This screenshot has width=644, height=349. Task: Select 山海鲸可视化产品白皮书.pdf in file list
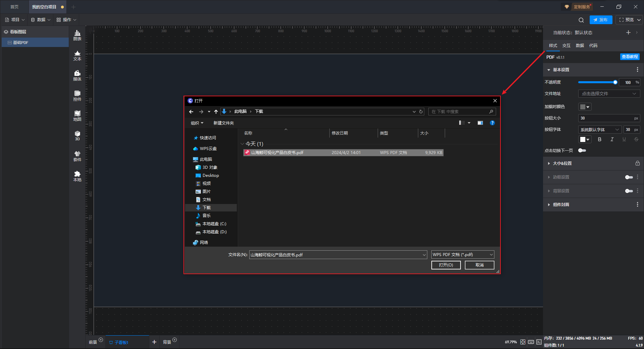(x=277, y=153)
